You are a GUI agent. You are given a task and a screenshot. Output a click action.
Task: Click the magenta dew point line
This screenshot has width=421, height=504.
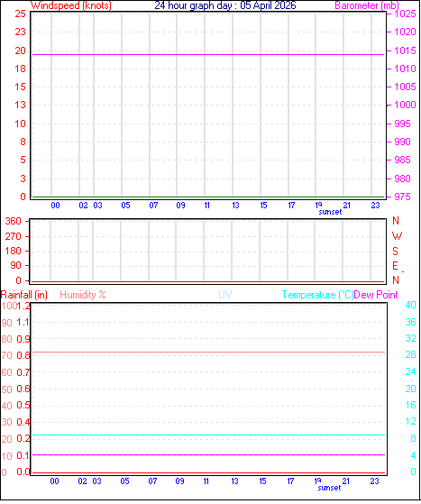(x=208, y=455)
